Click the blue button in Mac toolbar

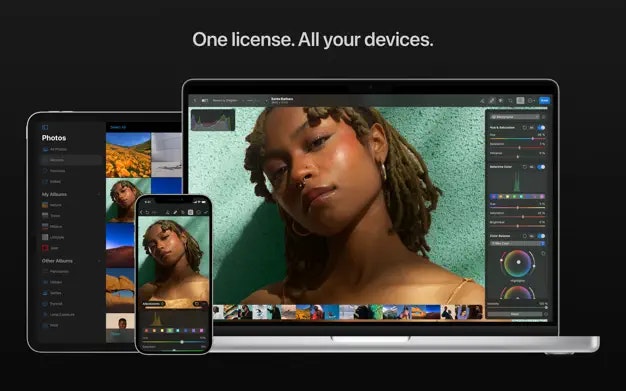coord(544,100)
